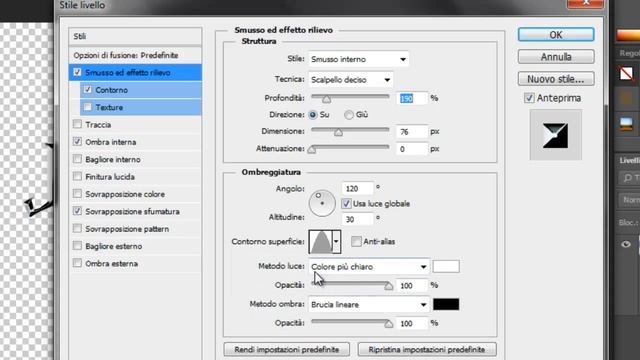Image resolution: width=640 pixels, height=360 pixels.
Task: Open the white highlight color swatch
Action: pos(446,267)
